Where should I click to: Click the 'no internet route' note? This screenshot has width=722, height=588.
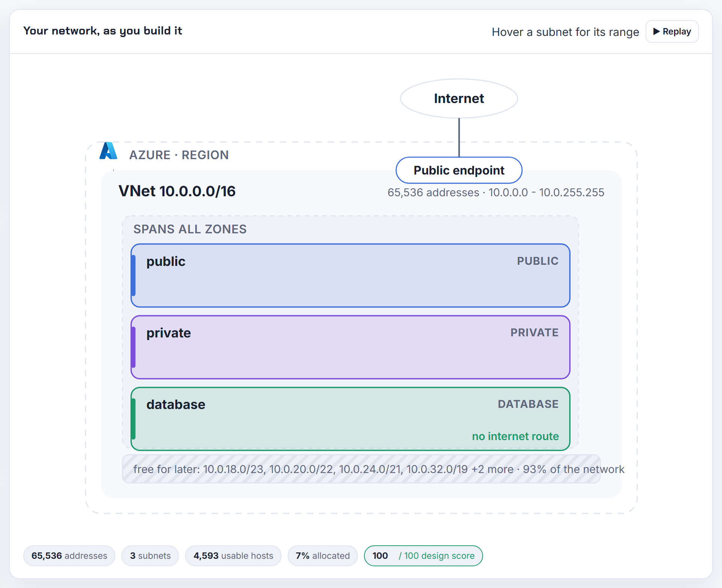pyautogui.click(x=515, y=436)
